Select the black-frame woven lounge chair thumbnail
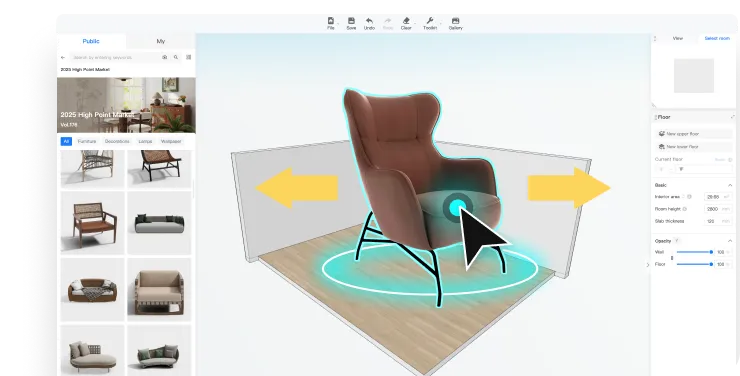The image size is (740, 376). (x=159, y=169)
